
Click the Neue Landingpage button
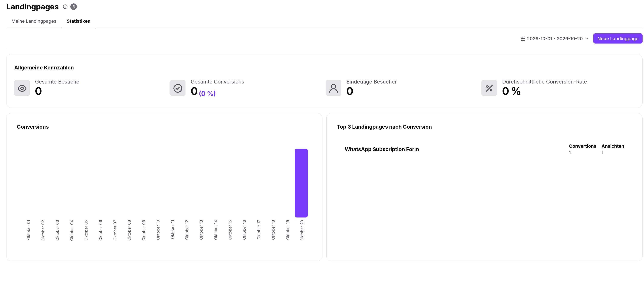(x=617, y=39)
